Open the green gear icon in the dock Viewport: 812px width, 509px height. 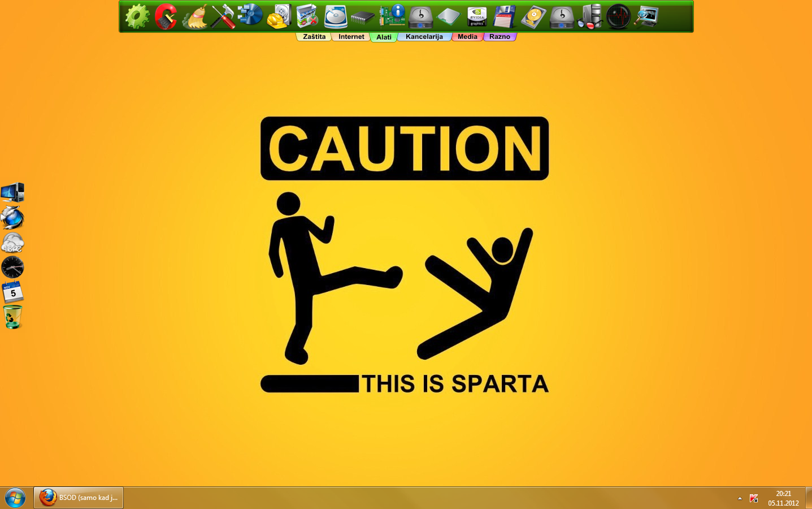coord(137,16)
